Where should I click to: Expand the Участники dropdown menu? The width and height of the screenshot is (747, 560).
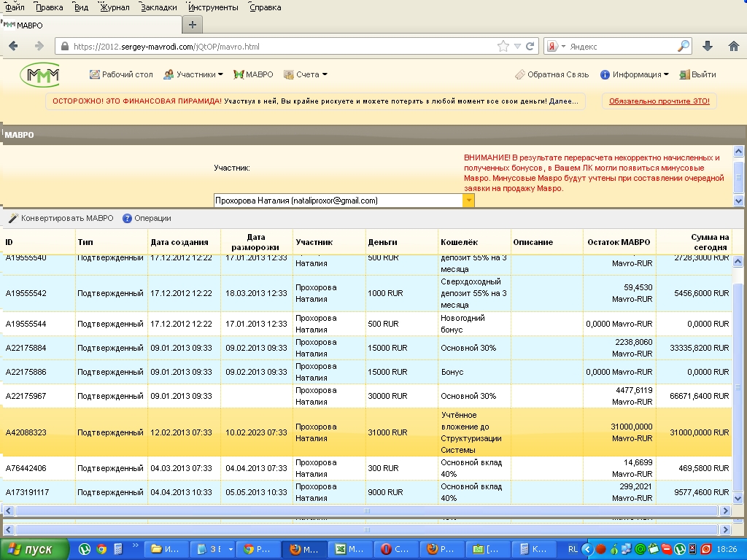(x=193, y=74)
